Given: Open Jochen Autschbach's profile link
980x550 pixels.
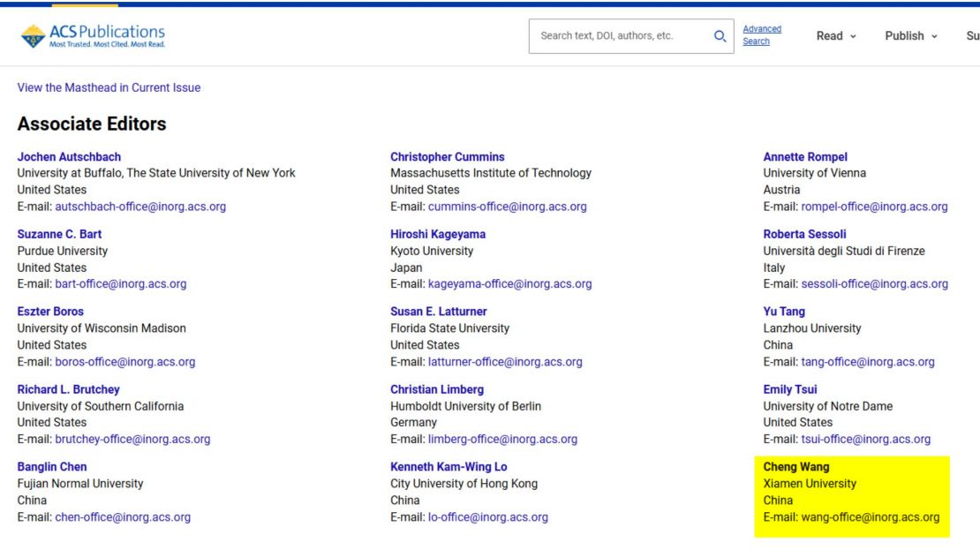Looking at the screenshot, I should pos(69,156).
